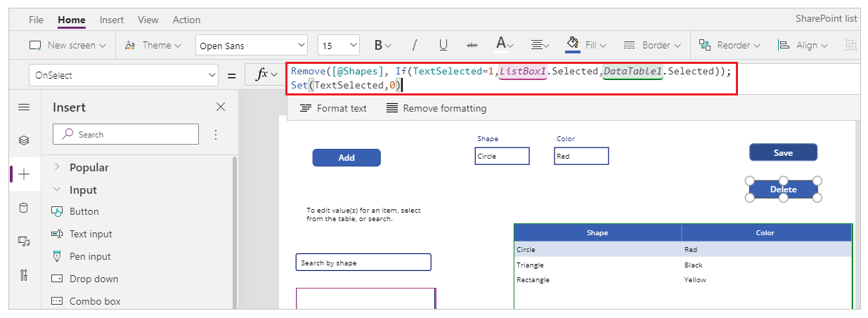This screenshot has height=318, width=868.
Task: Switch to the Home tab
Action: pos(72,20)
